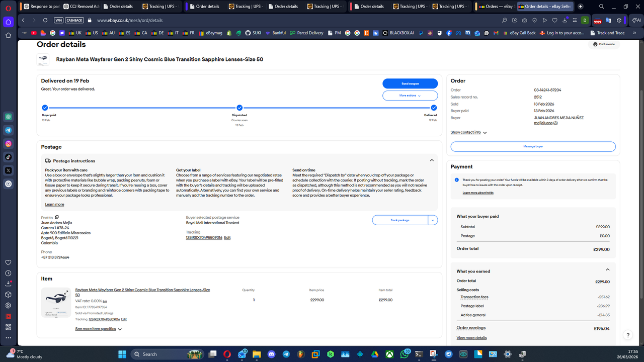Image resolution: width=644 pixels, height=362 pixels.
Task: Open the sidebar QR code icon
Action: 9,327
